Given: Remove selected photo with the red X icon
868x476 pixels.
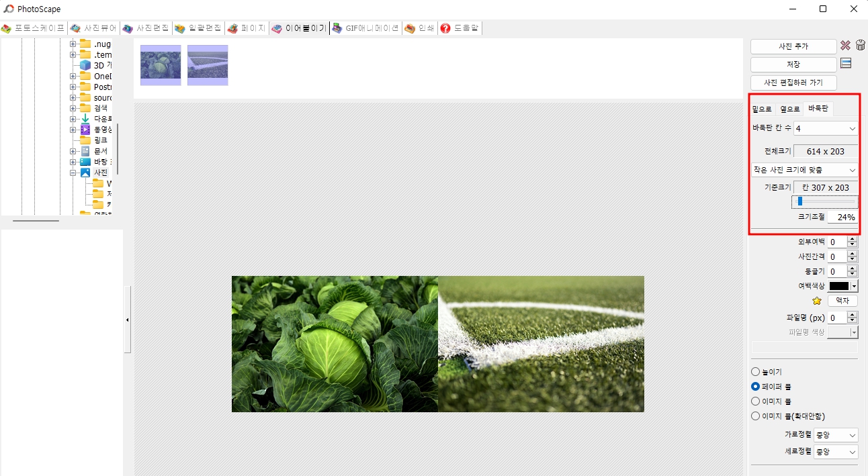Looking at the screenshot, I should (846, 46).
